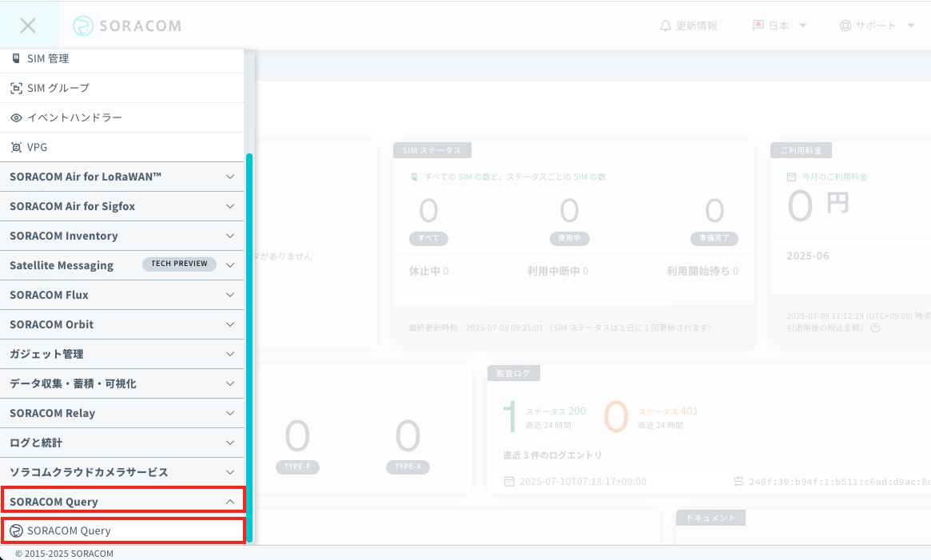Click the log entry calendar icon
Viewport: 931px width, 560px height.
pyautogui.click(x=509, y=481)
